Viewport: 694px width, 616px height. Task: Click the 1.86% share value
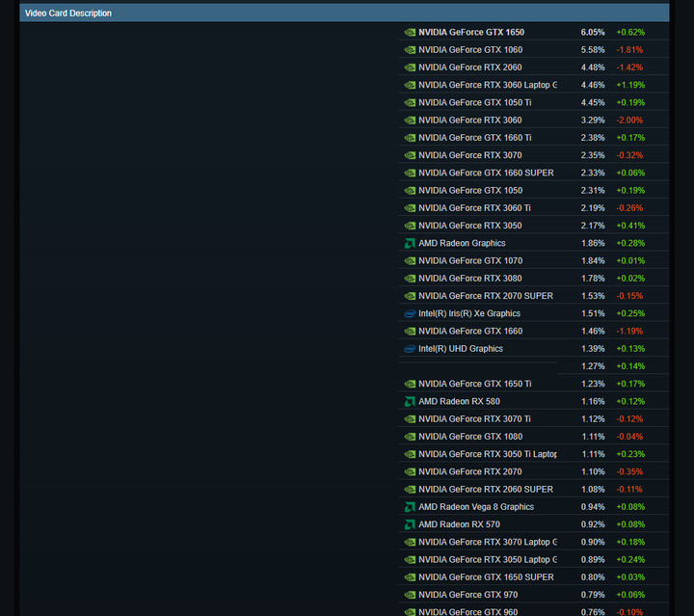pyautogui.click(x=593, y=243)
